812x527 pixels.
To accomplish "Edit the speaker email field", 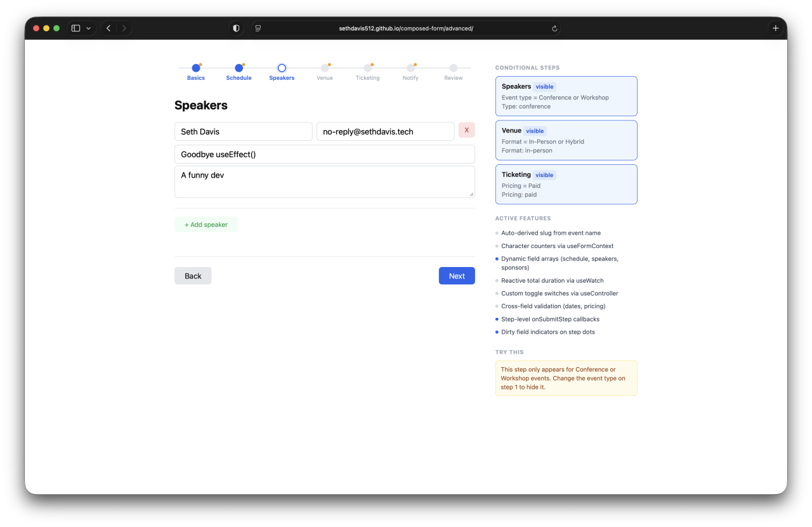I will coord(386,131).
